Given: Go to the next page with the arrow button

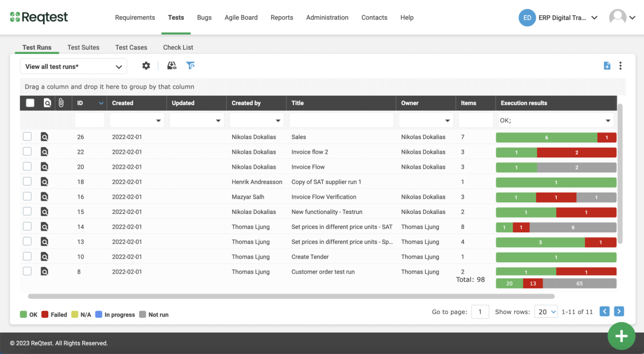Looking at the screenshot, I should [x=619, y=311].
